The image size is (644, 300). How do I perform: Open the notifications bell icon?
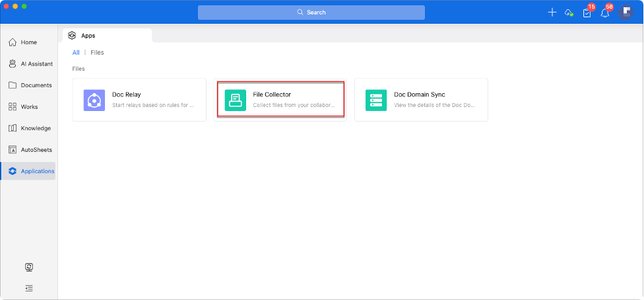tap(604, 13)
